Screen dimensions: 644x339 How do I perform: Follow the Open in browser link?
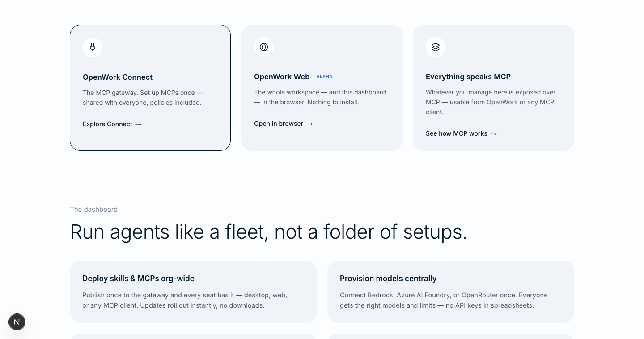click(284, 124)
